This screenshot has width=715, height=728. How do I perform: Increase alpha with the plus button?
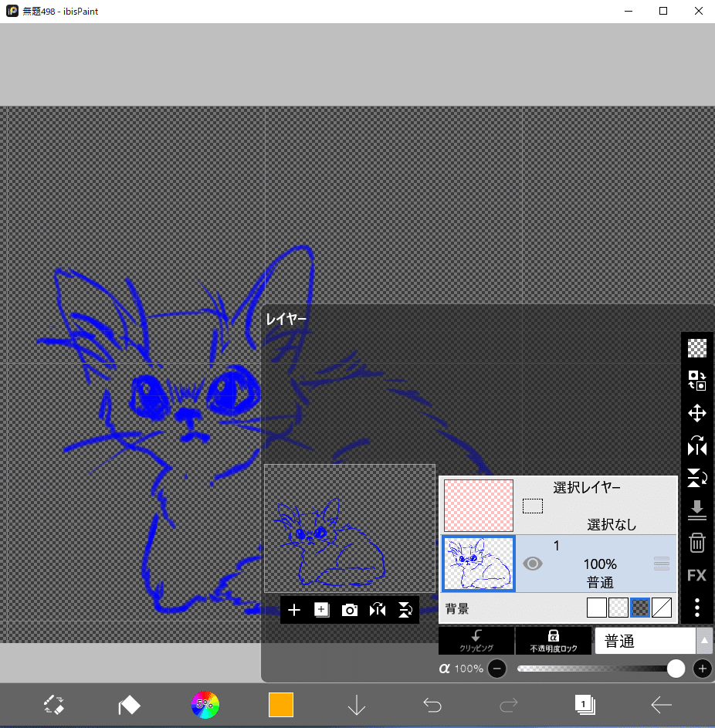pyautogui.click(x=702, y=669)
